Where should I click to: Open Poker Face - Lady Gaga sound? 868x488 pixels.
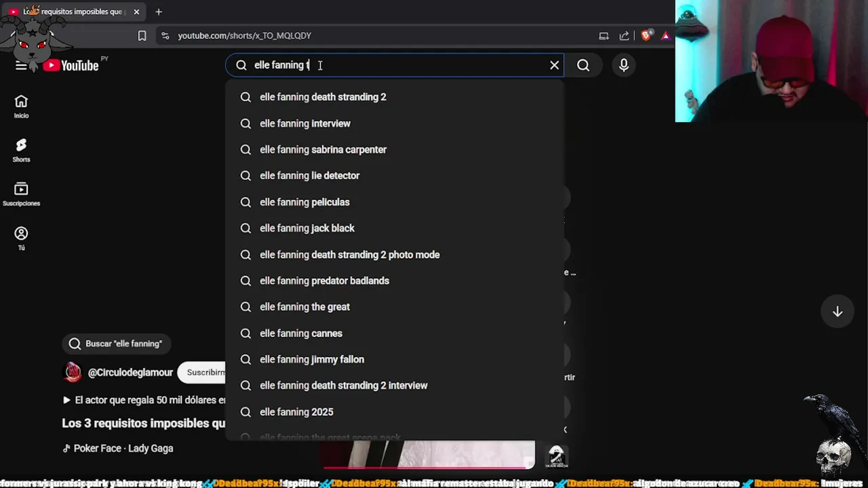point(117,448)
